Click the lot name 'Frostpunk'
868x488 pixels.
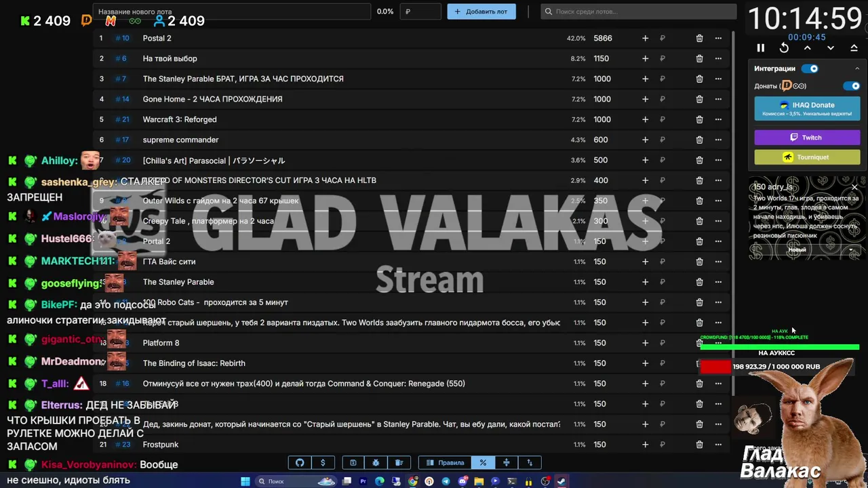[x=161, y=445]
